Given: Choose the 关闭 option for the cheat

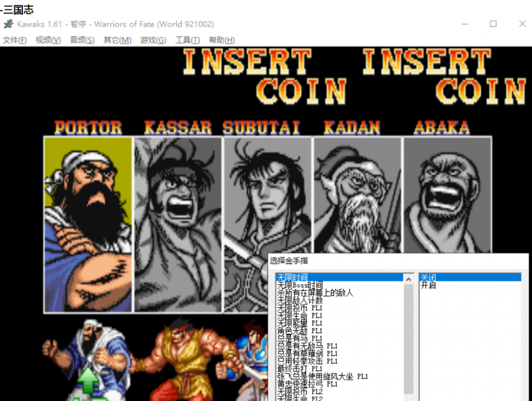Looking at the screenshot, I should [470, 277].
